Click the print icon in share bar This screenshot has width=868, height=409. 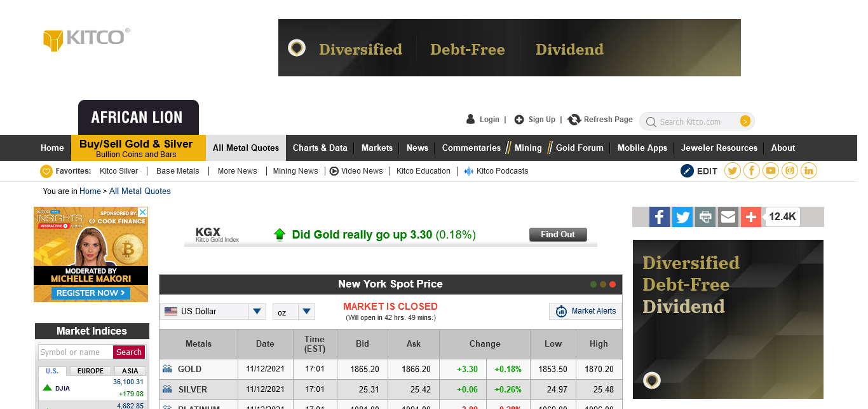click(x=705, y=217)
